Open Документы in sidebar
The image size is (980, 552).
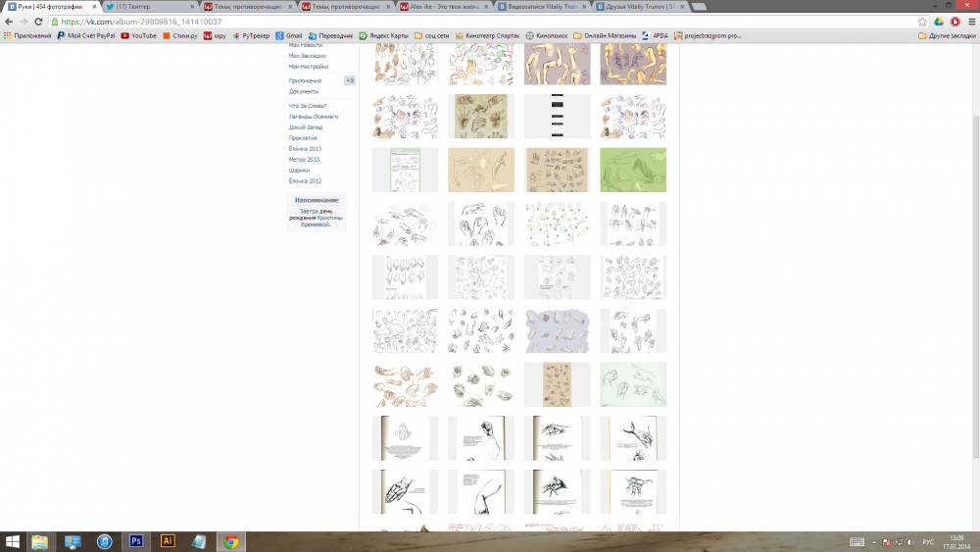[303, 91]
